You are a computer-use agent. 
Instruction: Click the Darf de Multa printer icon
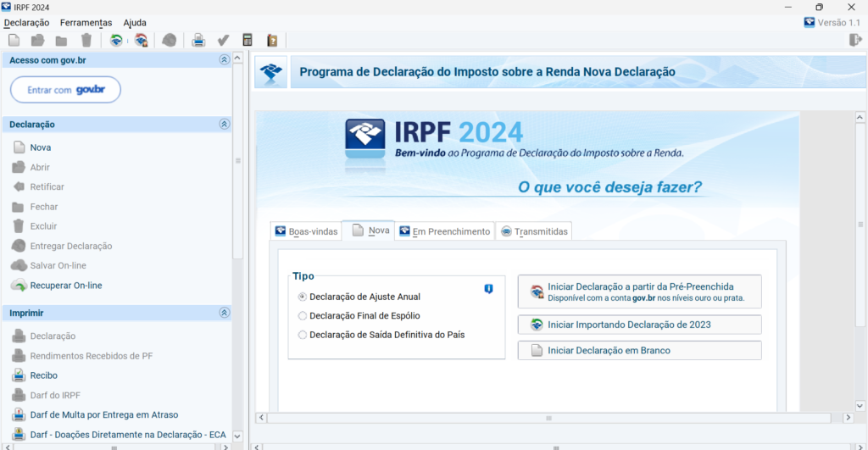click(x=19, y=414)
